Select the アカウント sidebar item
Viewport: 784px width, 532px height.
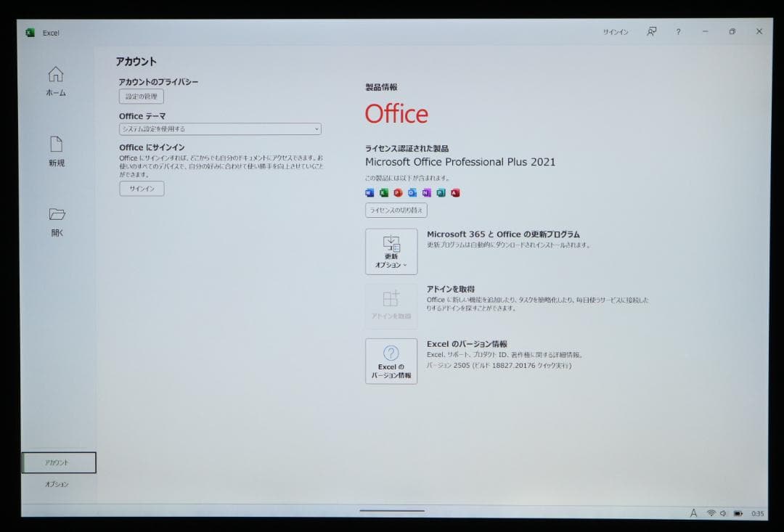pyautogui.click(x=59, y=462)
